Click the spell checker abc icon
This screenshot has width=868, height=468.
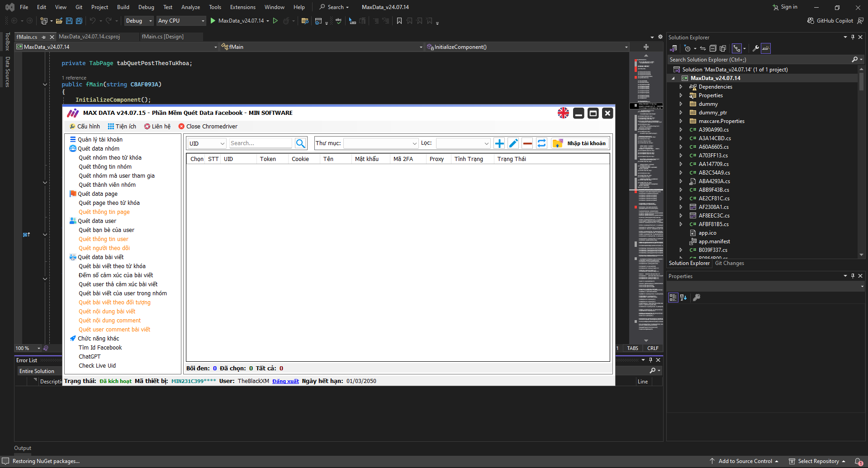click(x=338, y=21)
